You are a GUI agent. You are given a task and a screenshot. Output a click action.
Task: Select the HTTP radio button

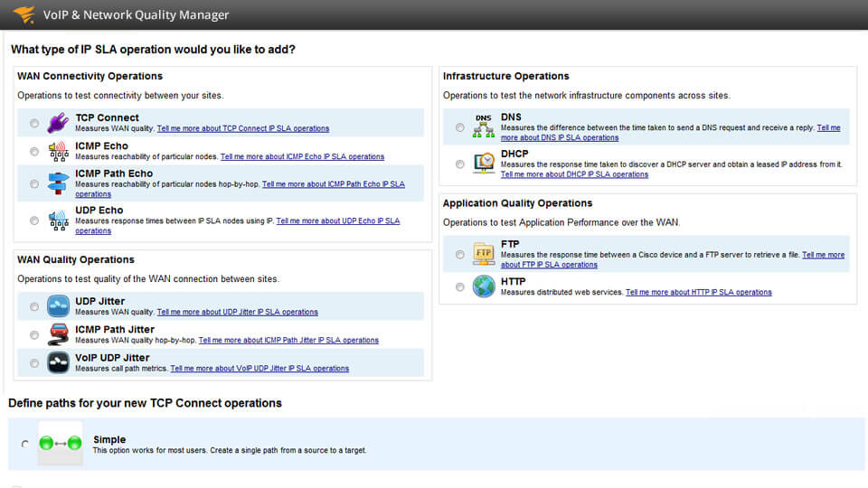click(x=460, y=286)
